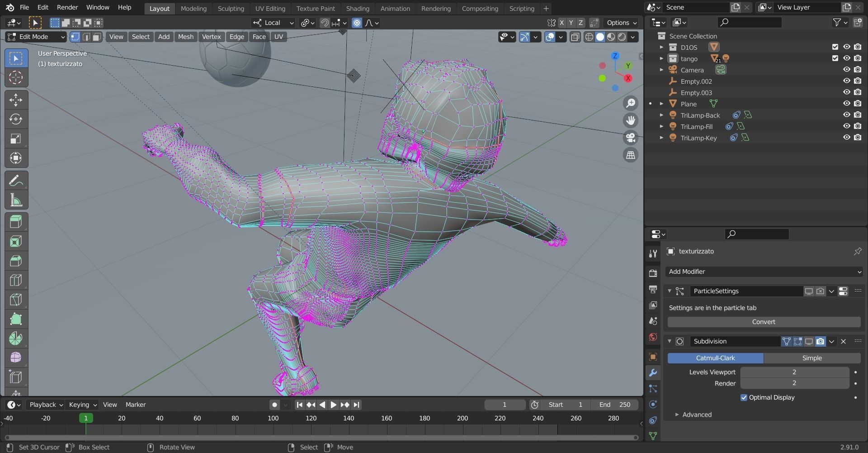Uncheck the tango collection exclude checkbox
The image size is (868, 453).
pyautogui.click(x=835, y=58)
